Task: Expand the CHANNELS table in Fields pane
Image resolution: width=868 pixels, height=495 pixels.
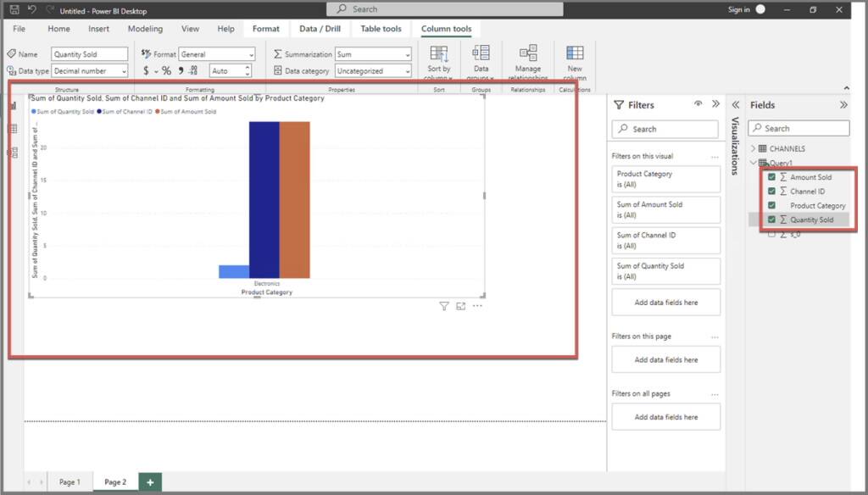Action: pos(753,147)
